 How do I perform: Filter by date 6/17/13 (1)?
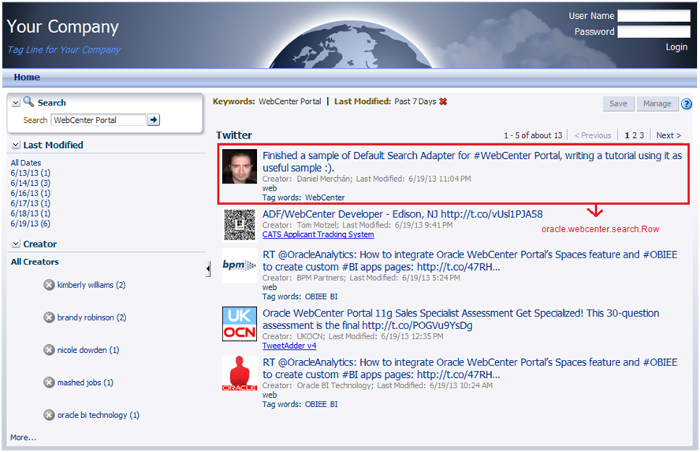tap(30, 203)
